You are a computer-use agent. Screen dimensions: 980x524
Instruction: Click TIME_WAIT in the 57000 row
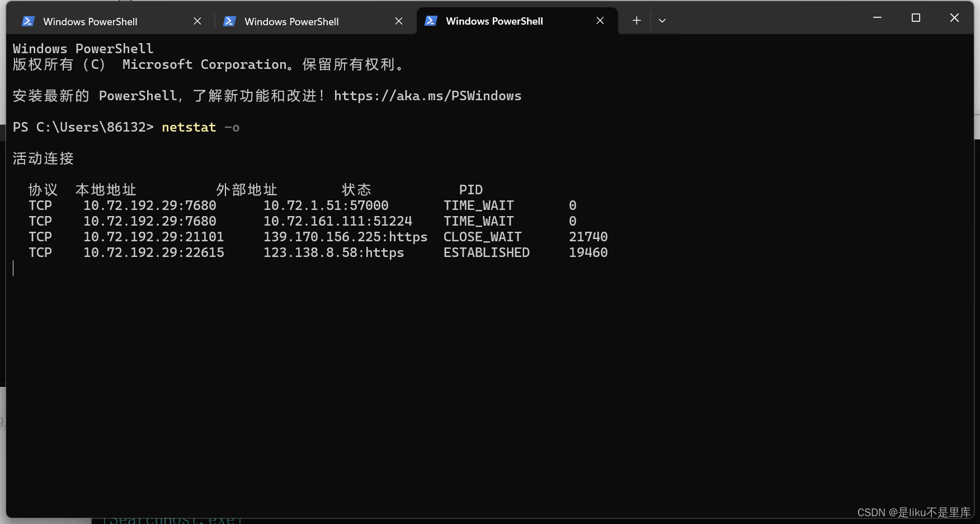[479, 205]
